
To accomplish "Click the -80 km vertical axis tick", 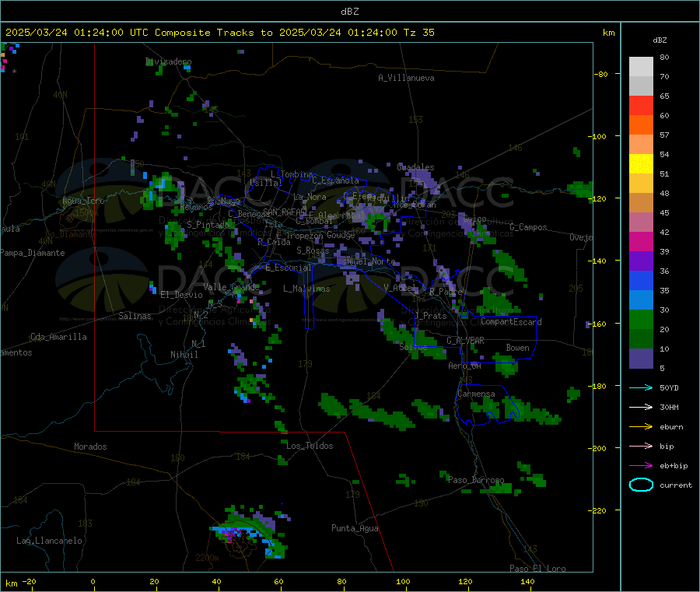I will (x=600, y=74).
